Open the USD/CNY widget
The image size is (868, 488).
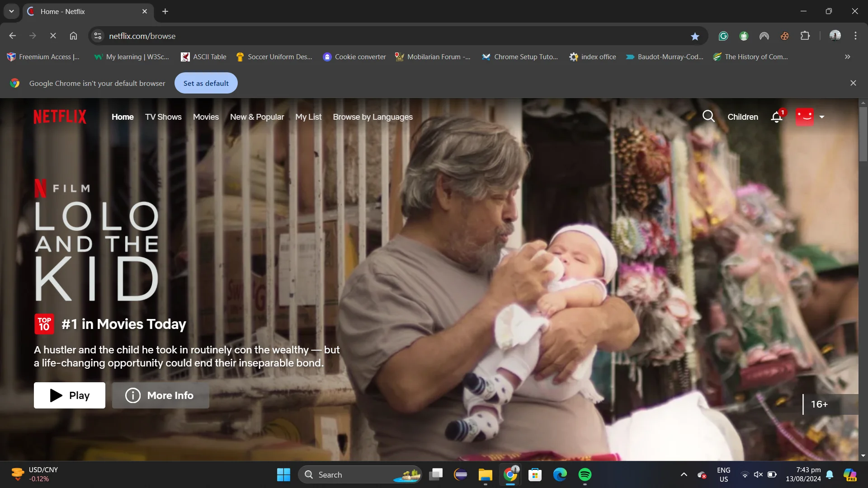[34, 474]
